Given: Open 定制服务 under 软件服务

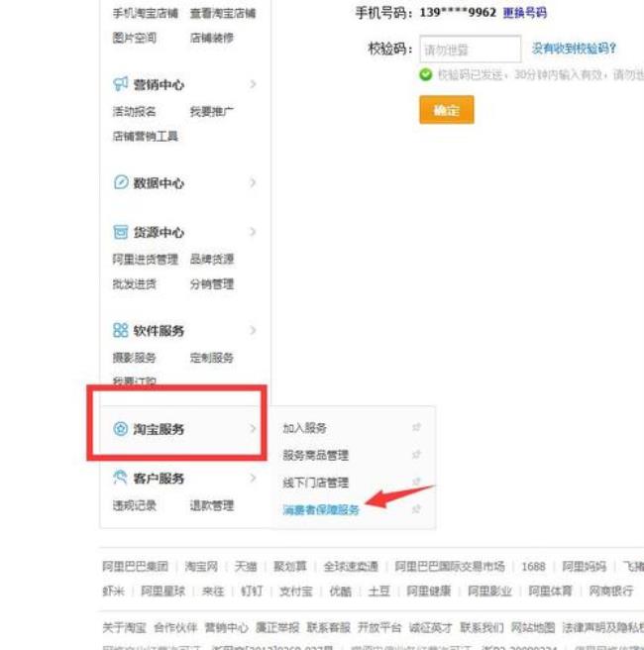Looking at the screenshot, I should coord(212,358).
